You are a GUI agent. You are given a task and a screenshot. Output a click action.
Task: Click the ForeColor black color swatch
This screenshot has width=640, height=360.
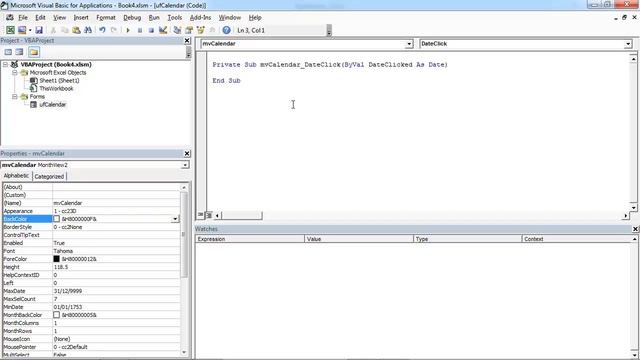coord(56,259)
